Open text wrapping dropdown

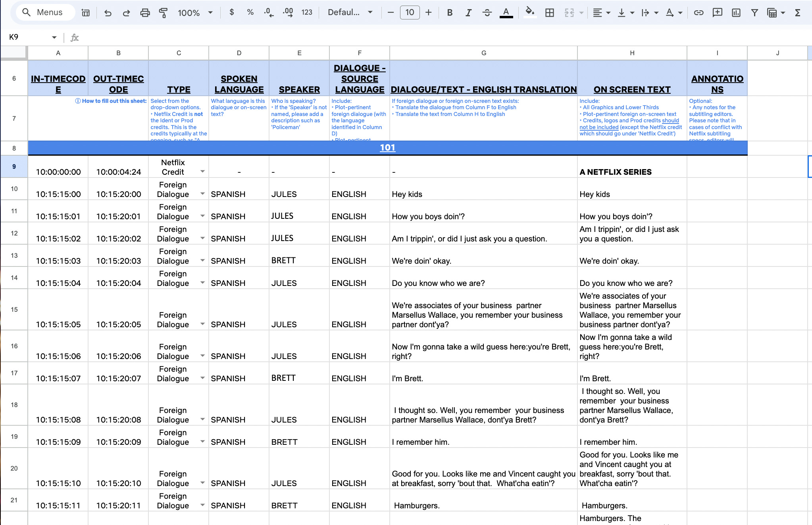click(x=650, y=13)
